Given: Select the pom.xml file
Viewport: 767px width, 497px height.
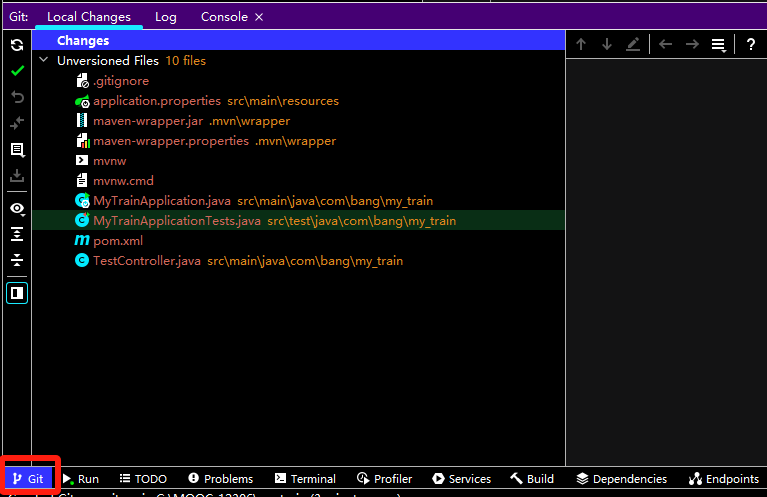Looking at the screenshot, I should click(x=118, y=241).
